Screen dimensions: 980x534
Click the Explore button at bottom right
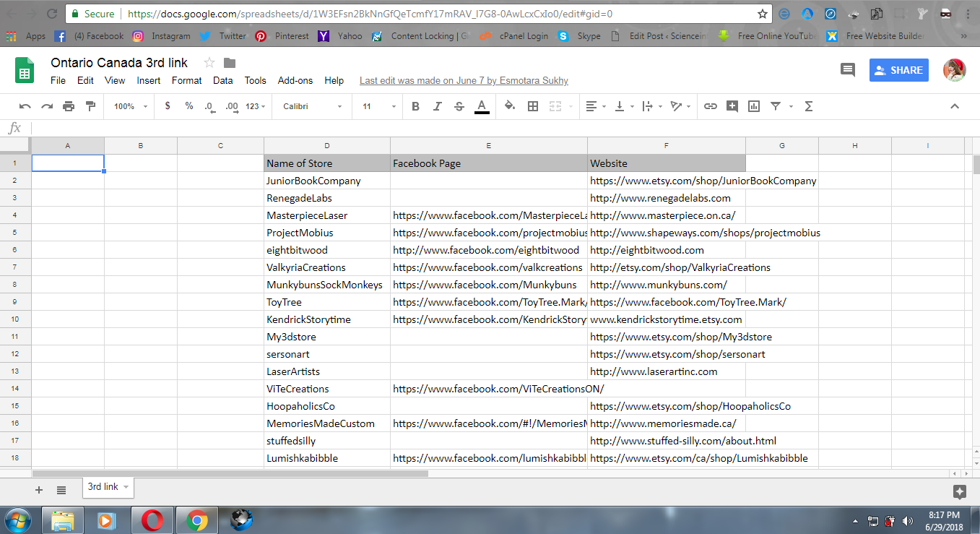[960, 491]
